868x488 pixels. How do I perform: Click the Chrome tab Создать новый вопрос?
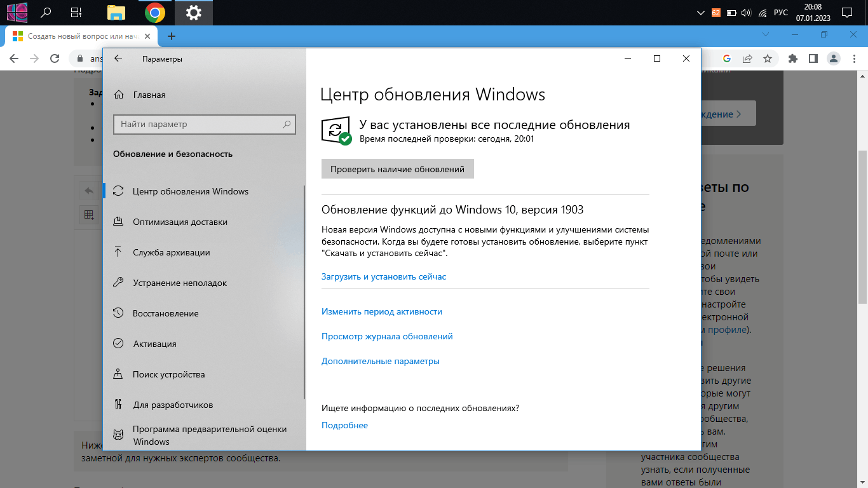[83, 36]
